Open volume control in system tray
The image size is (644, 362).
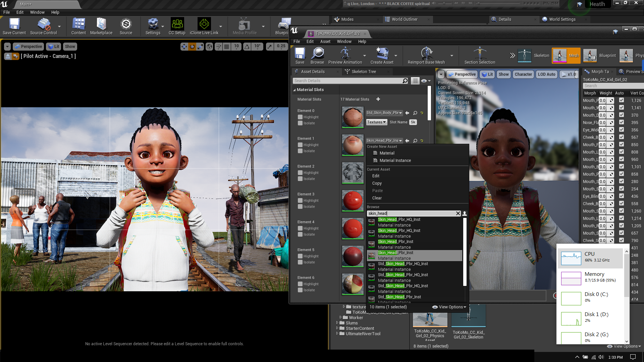point(601,357)
